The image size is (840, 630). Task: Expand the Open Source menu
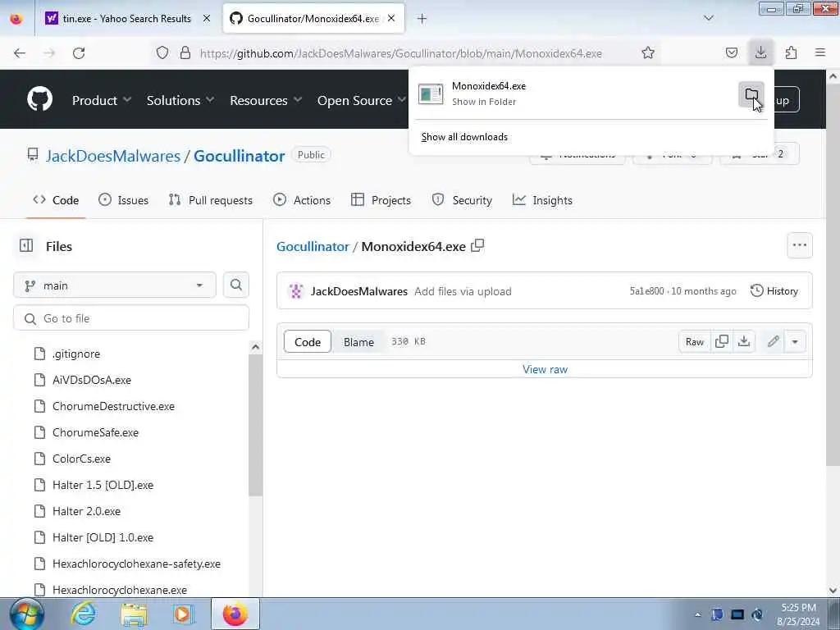click(362, 100)
